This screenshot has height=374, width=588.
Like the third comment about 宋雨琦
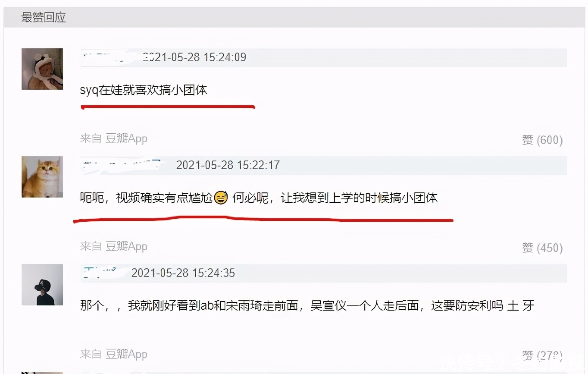[542, 355]
